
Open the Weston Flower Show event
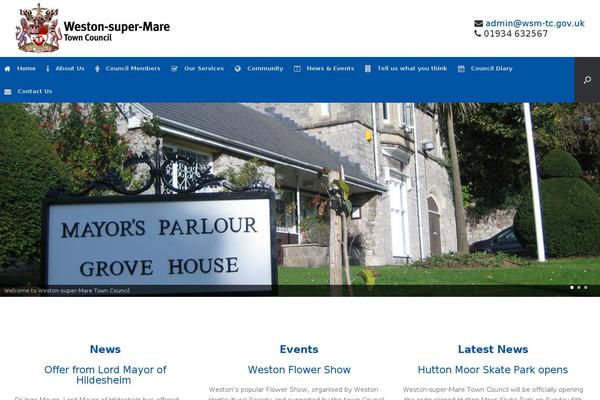299,370
